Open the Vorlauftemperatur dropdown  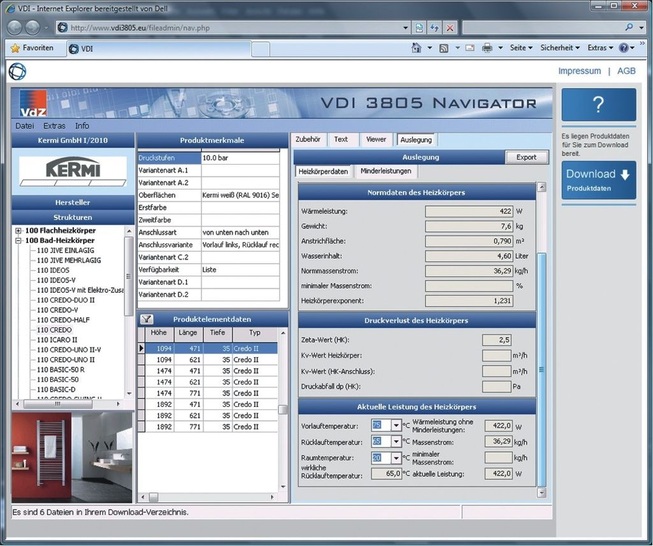pos(396,426)
